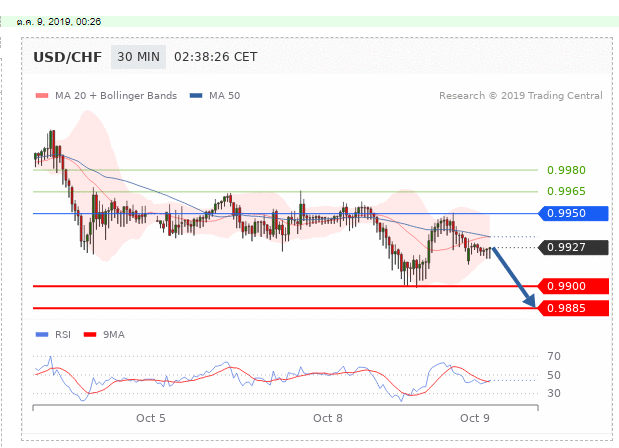The image size is (619, 448).
Task: Click the 02:38:26 CET timestamp
Action: pos(216,57)
